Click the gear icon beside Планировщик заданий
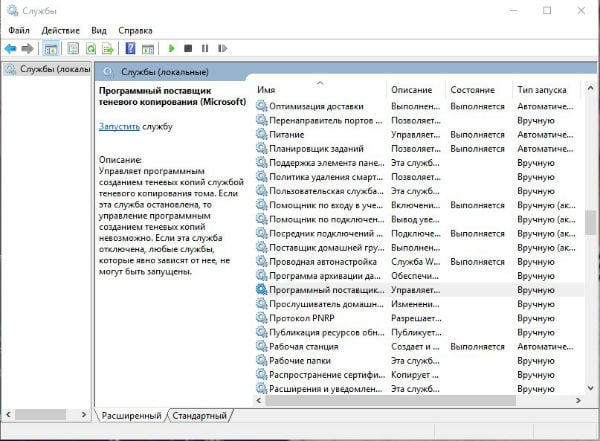The image size is (600, 441). pos(261,148)
